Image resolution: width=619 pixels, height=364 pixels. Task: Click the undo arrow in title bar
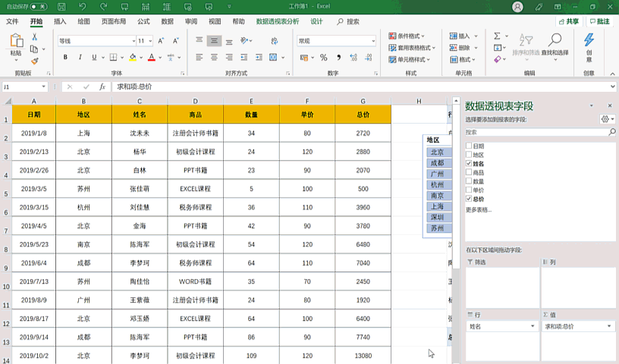pos(81,7)
